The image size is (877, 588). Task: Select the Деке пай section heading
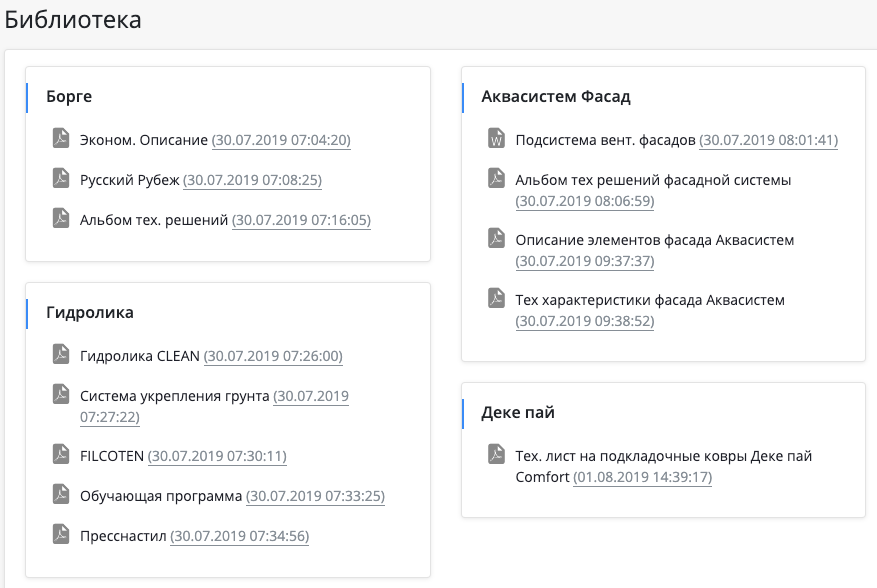tap(518, 412)
